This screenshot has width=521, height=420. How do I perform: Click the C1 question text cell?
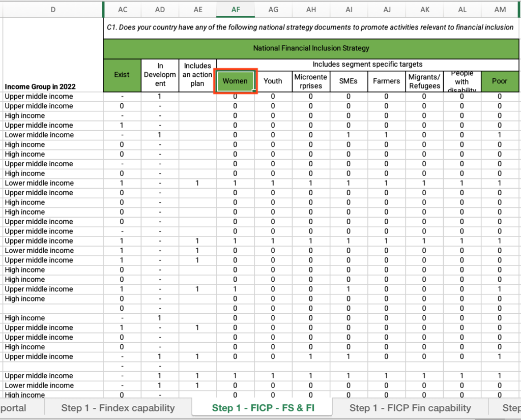(x=310, y=27)
